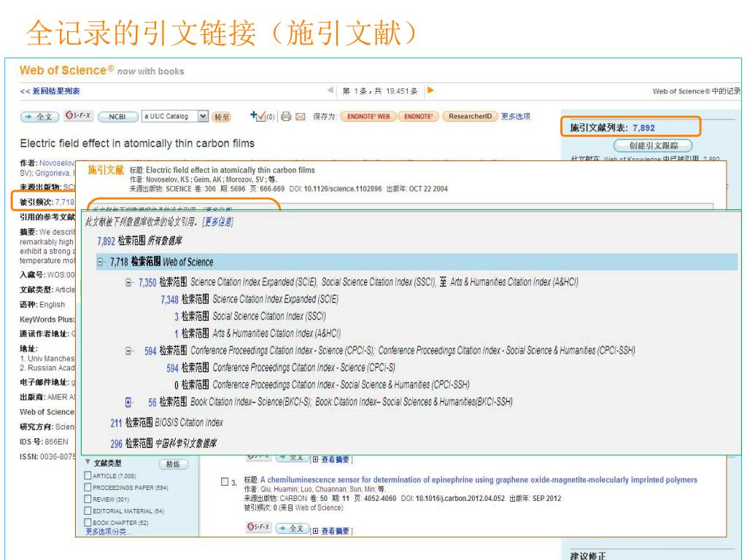Add record to marked list icon
The height and width of the screenshot is (560, 747).
(258, 116)
